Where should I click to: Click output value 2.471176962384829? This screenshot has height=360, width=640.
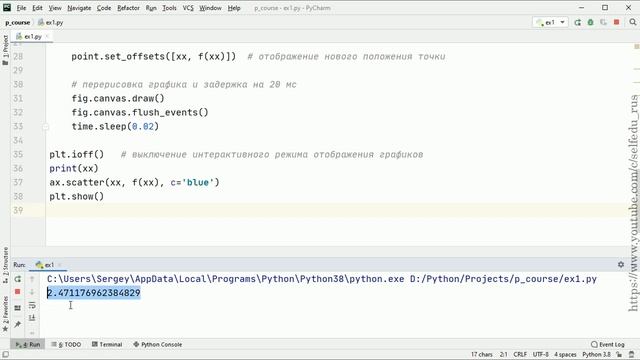tap(94, 293)
